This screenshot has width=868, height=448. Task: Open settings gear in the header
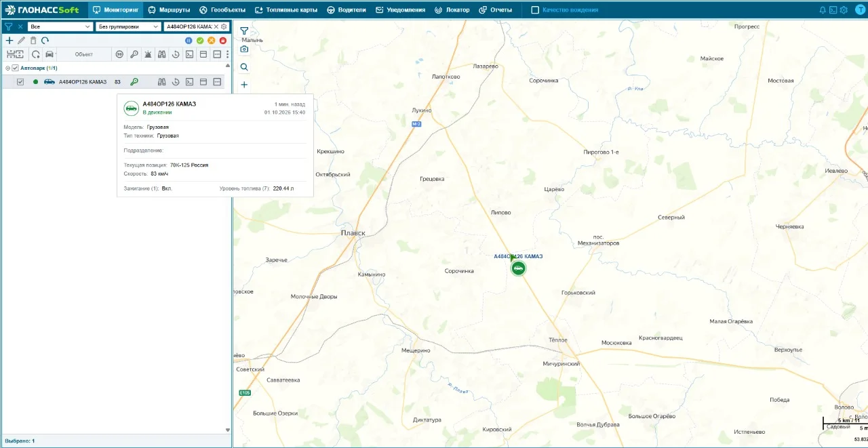pyautogui.click(x=844, y=10)
